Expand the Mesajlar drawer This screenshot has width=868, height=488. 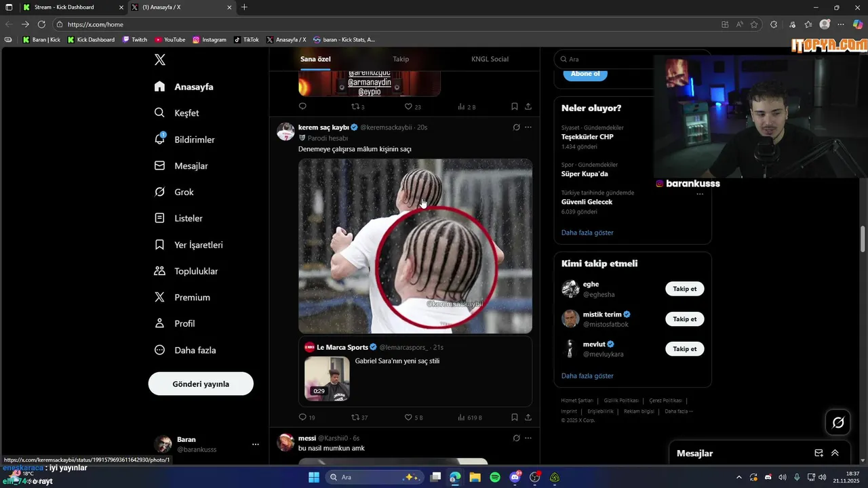click(x=835, y=453)
